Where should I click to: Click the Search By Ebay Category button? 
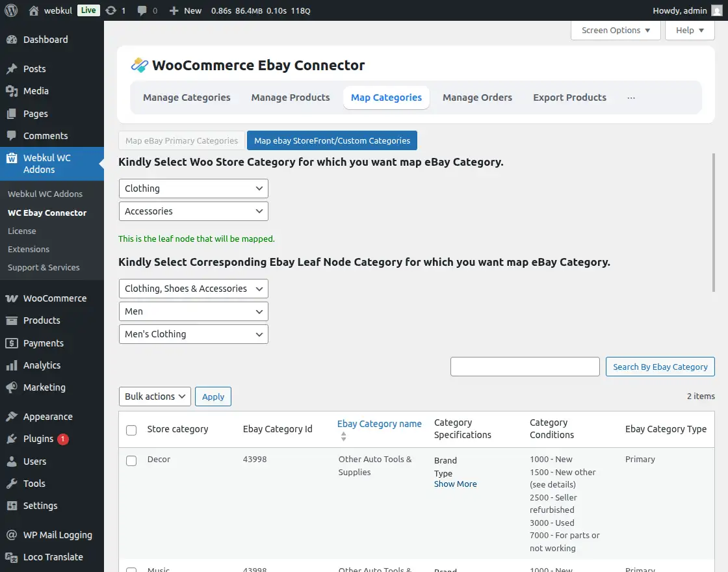pyautogui.click(x=660, y=367)
